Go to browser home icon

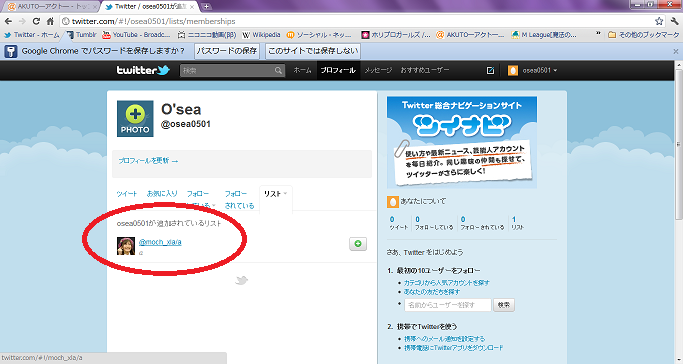tap(51, 21)
